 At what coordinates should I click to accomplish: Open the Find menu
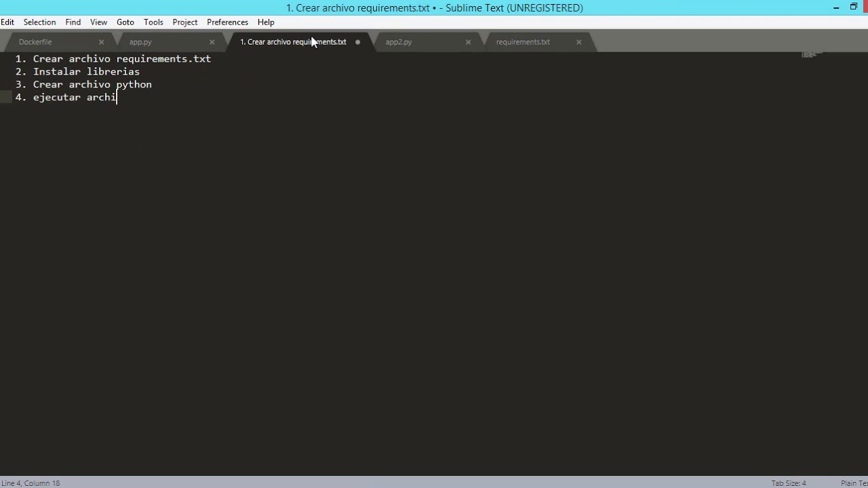pyautogui.click(x=73, y=22)
